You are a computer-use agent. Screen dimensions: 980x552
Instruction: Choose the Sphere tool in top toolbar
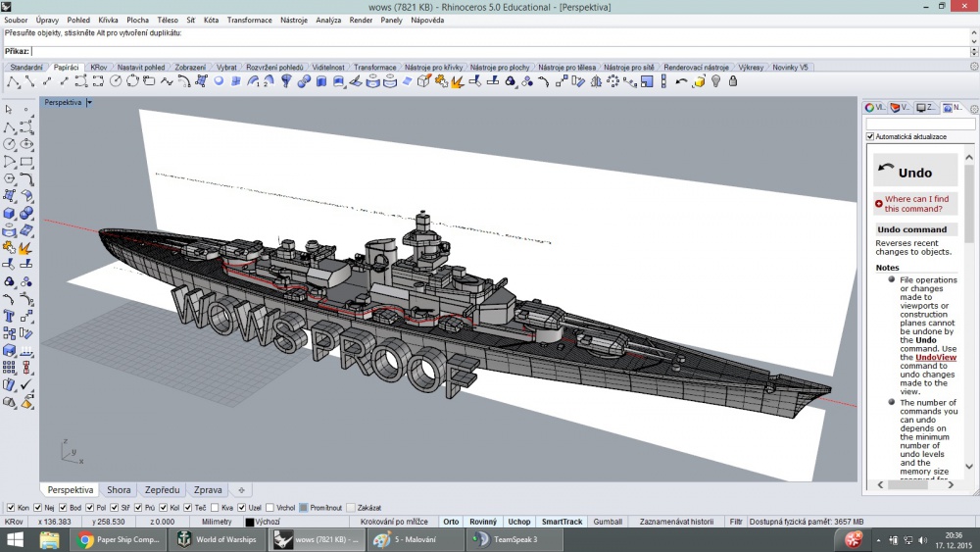219,81
